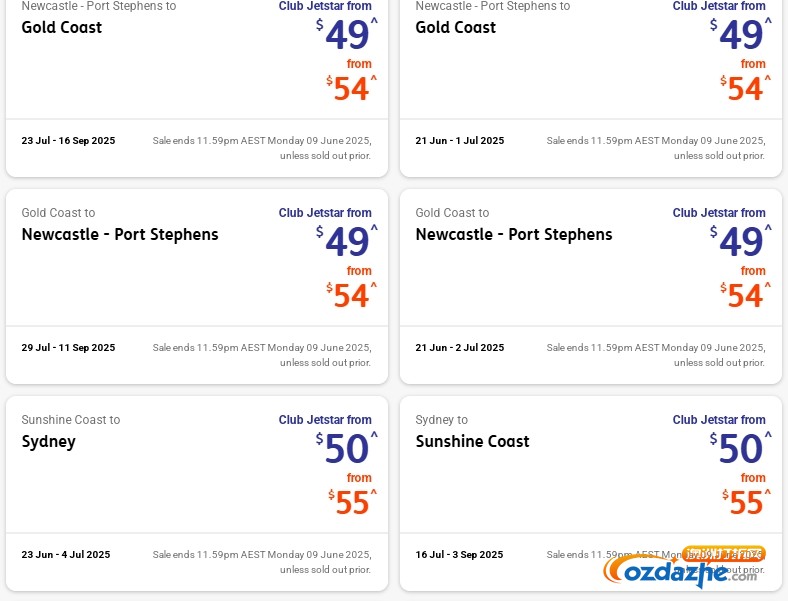Click the 23 Jul - 16 Sep 2025 date range
Viewport: 788px width, 601px height.
68,141
